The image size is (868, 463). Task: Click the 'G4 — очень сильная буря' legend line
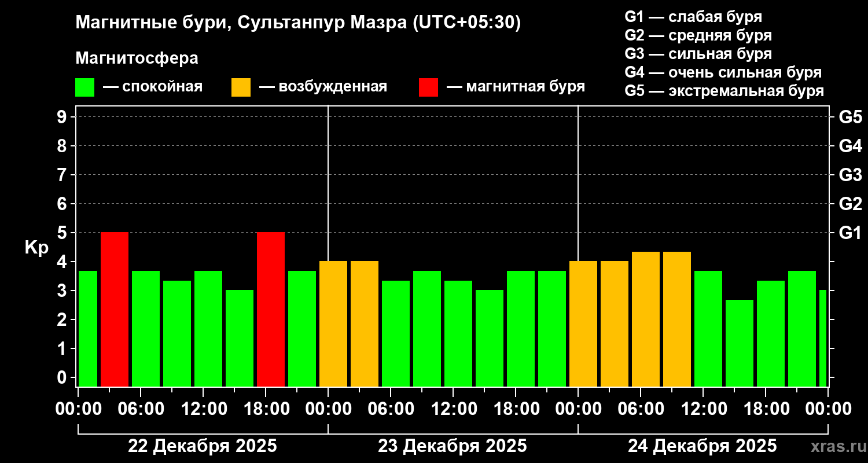point(723,72)
